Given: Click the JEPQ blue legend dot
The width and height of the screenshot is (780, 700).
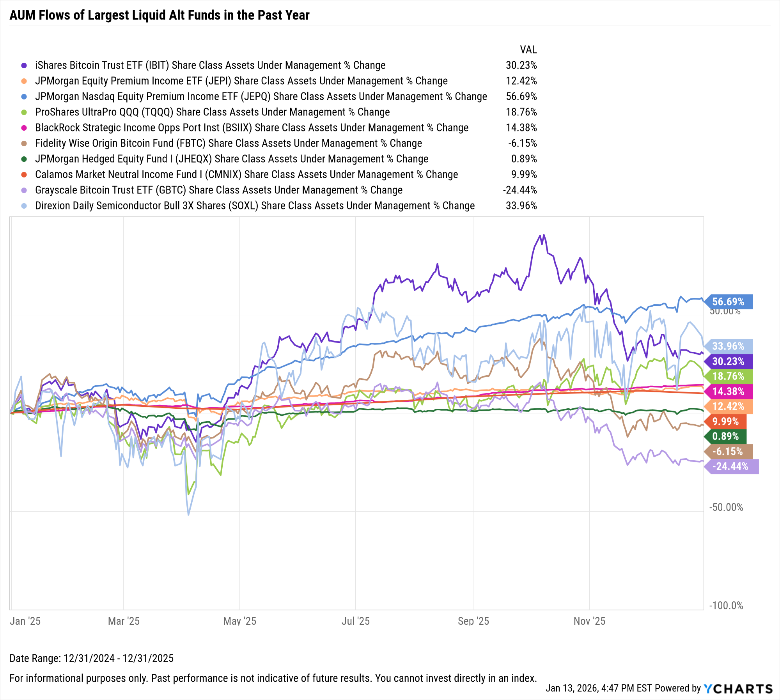Looking at the screenshot, I should (24, 97).
